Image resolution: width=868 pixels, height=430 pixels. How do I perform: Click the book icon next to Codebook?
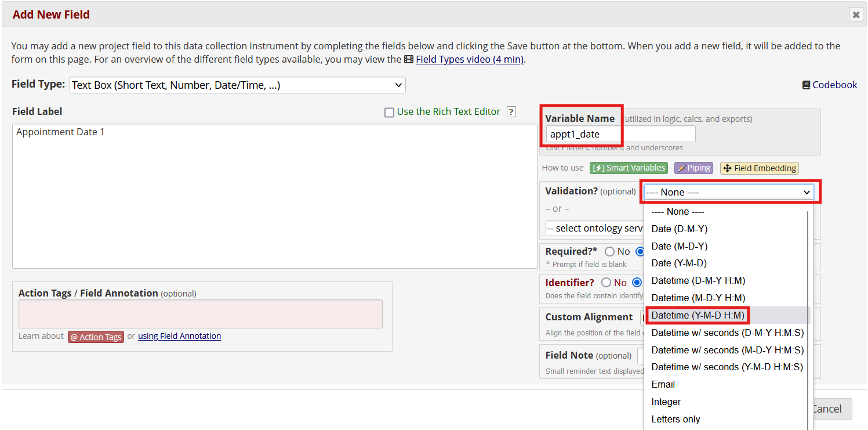[806, 85]
